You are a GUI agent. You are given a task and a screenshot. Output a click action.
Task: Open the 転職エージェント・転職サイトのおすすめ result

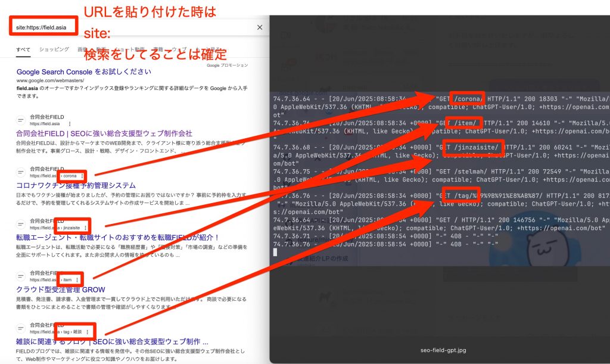[x=118, y=238]
